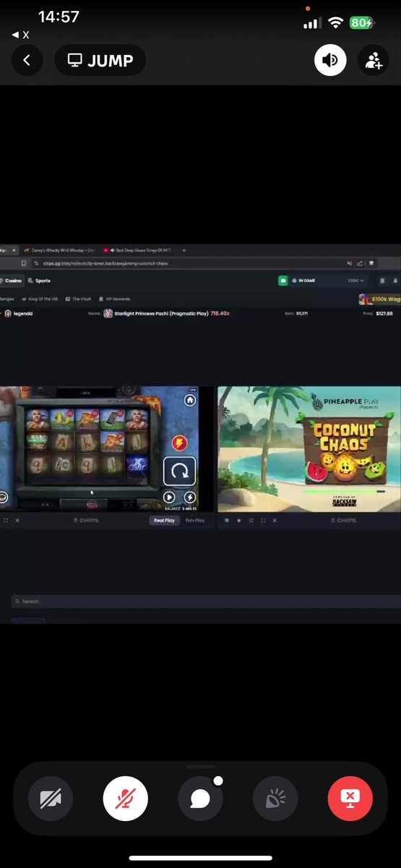Click the home icon in slot game
Image resolution: width=401 pixels, height=868 pixels.
189,400
